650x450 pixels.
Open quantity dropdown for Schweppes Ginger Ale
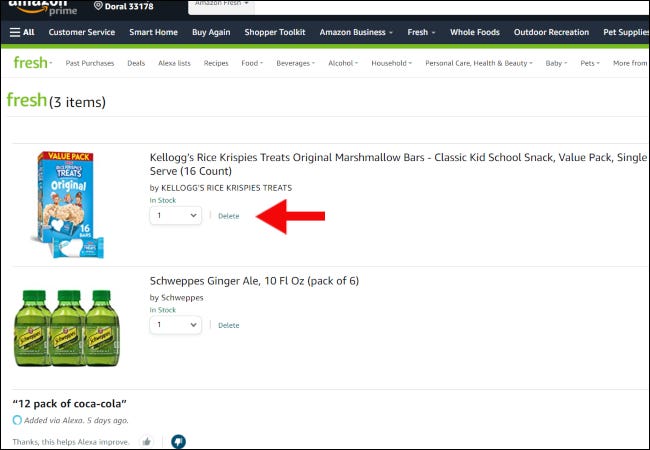(x=176, y=325)
